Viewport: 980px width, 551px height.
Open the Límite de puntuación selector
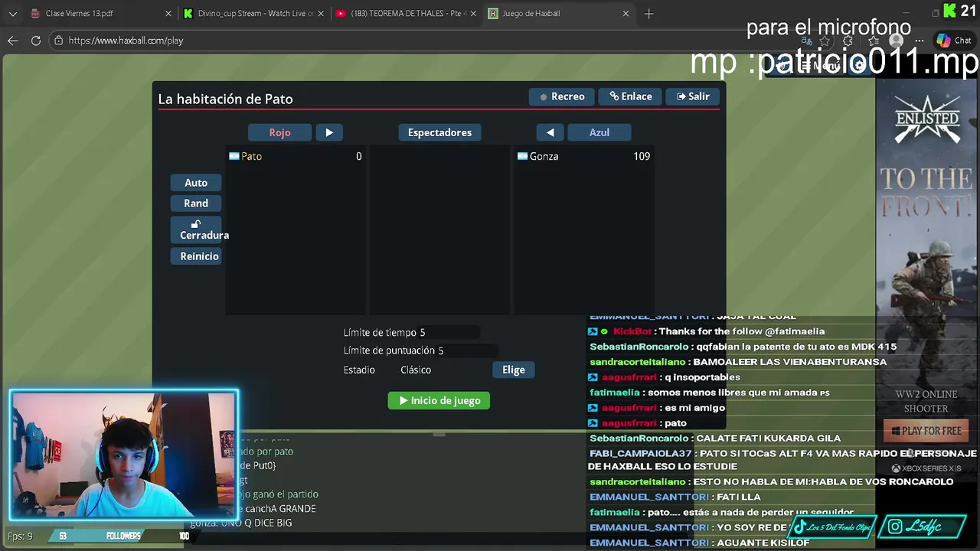466,350
